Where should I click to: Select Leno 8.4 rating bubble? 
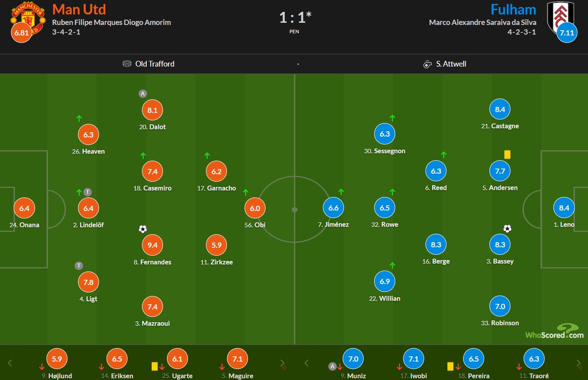(564, 208)
